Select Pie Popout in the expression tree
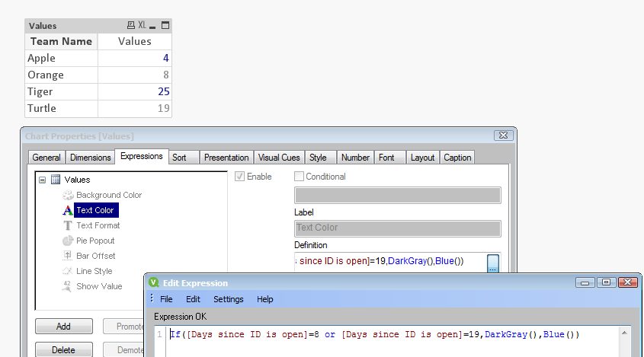This screenshot has height=357, width=644. pos(95,241)
